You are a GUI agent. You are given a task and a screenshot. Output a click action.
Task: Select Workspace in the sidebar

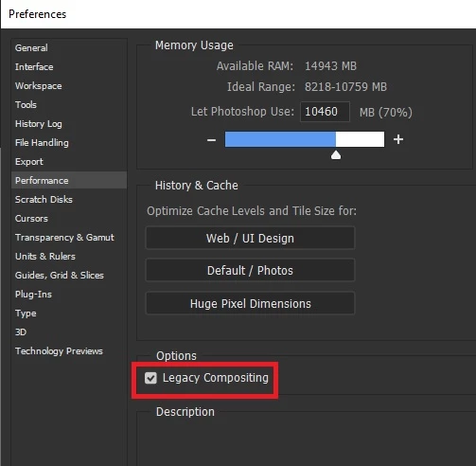39,86
